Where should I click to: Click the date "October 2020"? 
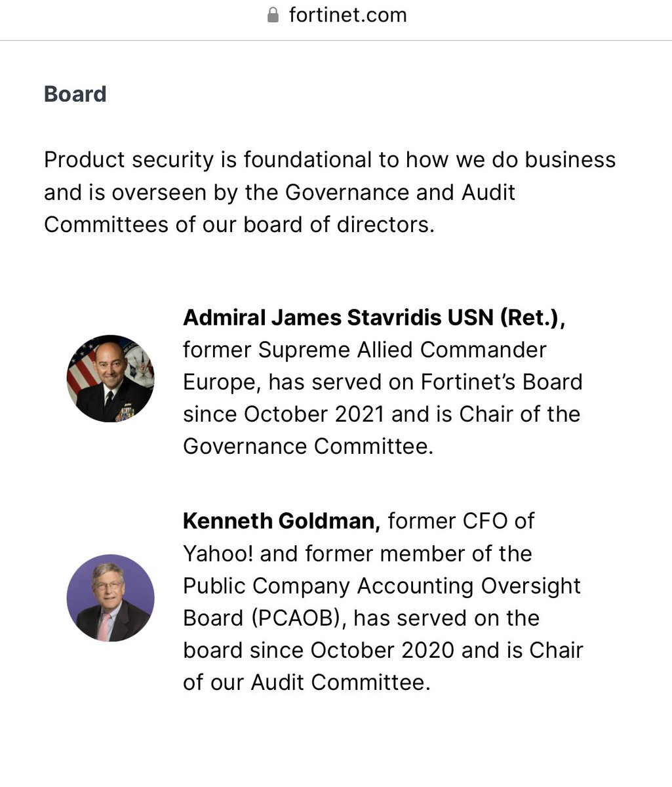(x=382, y=650)
